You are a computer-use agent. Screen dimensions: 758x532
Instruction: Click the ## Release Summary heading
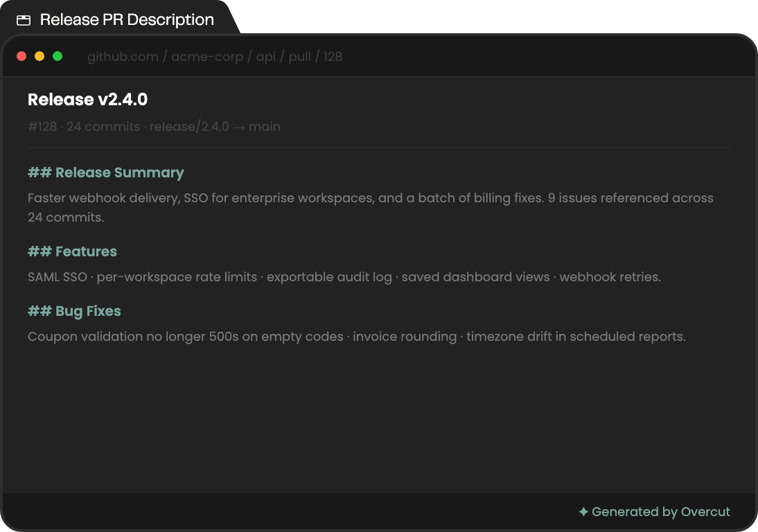click(x=106, y=172)
